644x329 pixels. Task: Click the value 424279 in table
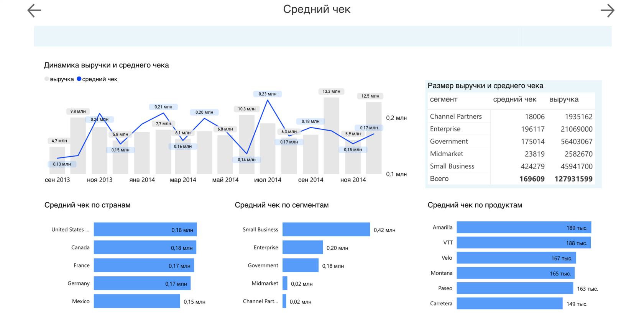[x=533, y=167]
